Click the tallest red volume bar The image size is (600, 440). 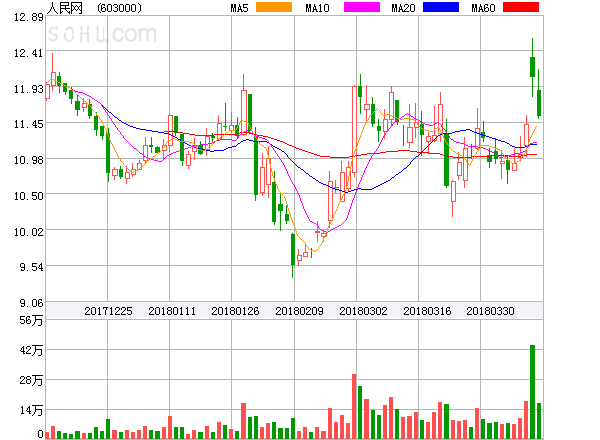354,406
